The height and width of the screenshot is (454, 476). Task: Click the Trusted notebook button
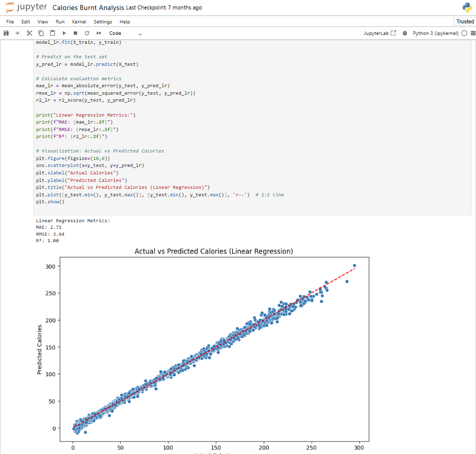[x=465, y=21]
